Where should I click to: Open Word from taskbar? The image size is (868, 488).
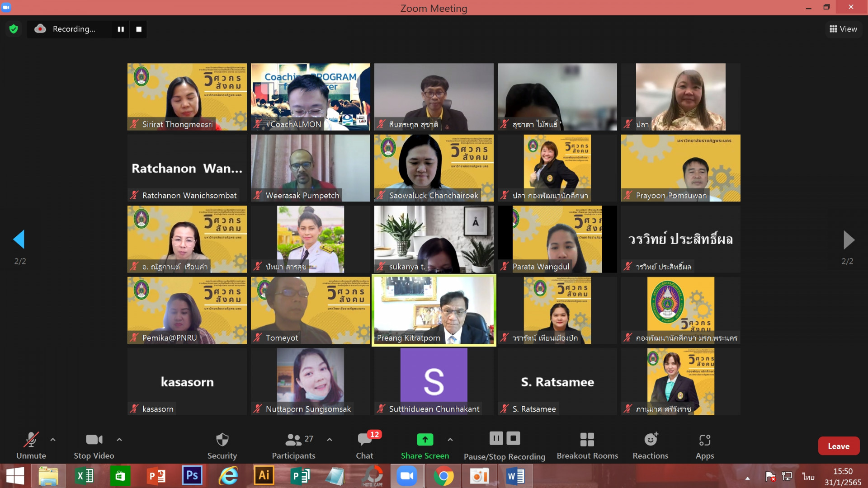[515, 476]
